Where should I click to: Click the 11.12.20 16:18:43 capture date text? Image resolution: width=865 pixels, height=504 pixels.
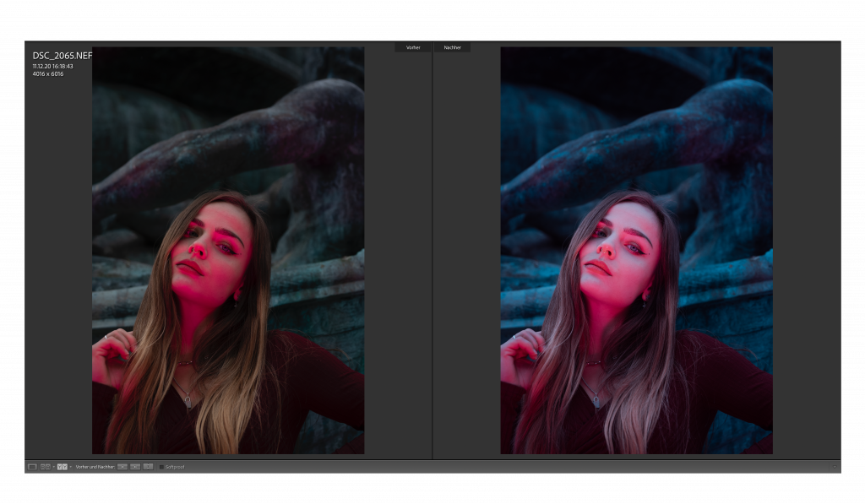coord(52,66)
